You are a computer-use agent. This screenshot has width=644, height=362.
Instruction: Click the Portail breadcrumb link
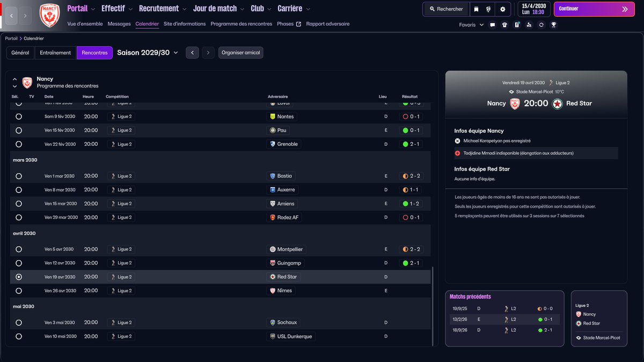point(11,39)
